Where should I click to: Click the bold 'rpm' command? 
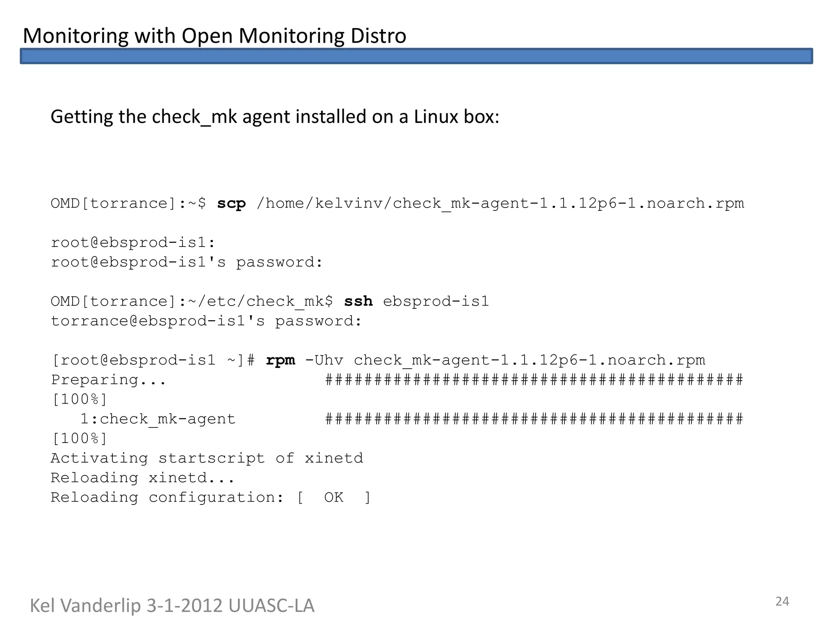280,361
